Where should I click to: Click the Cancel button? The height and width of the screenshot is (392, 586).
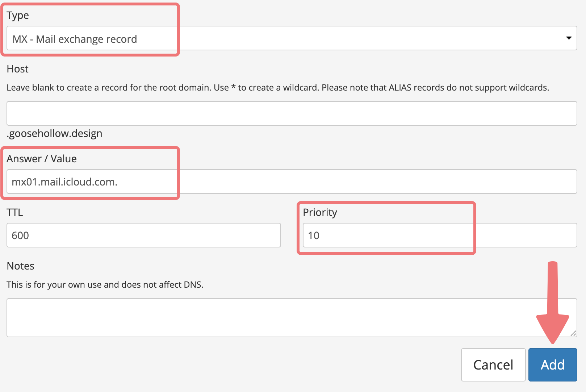(x=493, y=365)
